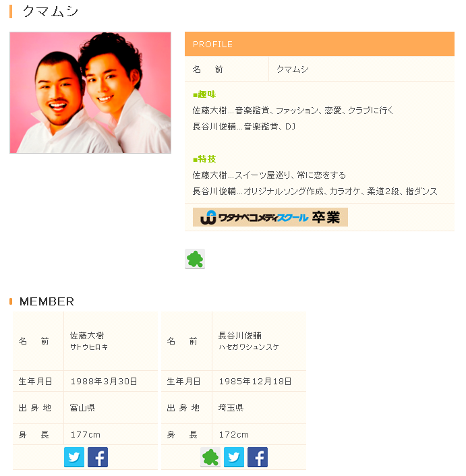Screen dimensions: 466x476
Task: Click the ワタナベコメディスクール卒業 banner
Action: [x=270, y=217]
